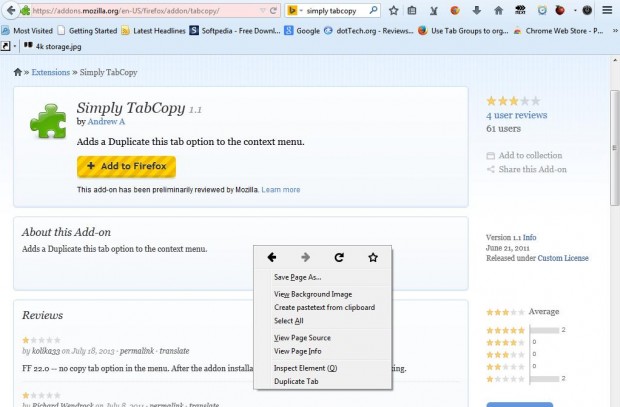This screenshot has height=407, width=620.
Task: Click the dark round power toolbar icon
Action: (587, 11)
